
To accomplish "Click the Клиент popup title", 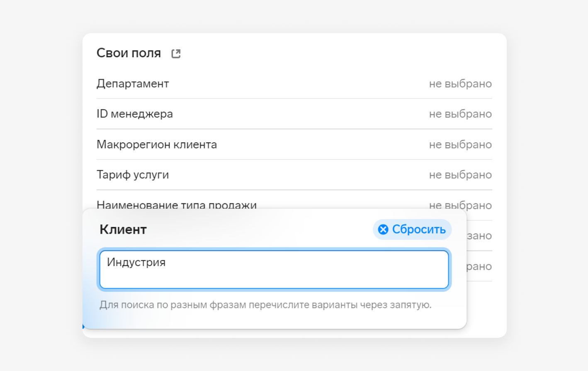I will (x=123, y=229).
